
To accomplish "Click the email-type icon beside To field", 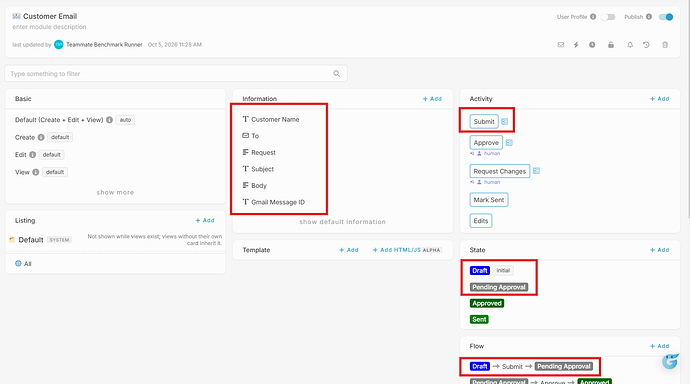I will click(x=246, y=135).
